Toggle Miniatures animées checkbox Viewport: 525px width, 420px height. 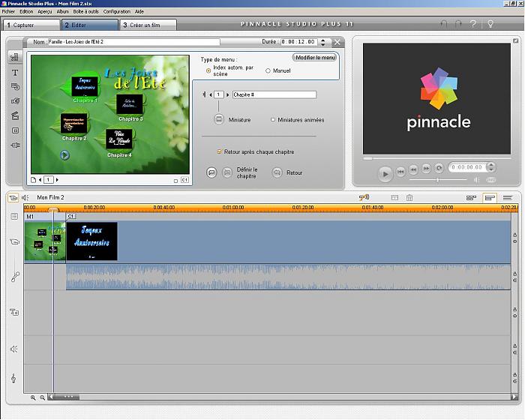click(273, 119)
